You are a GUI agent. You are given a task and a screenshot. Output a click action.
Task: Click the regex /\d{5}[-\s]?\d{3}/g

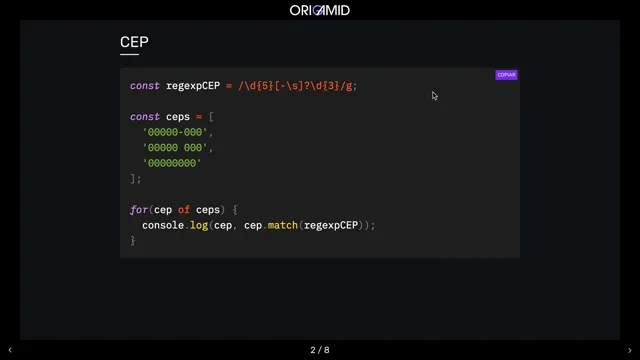click(295, 86)
